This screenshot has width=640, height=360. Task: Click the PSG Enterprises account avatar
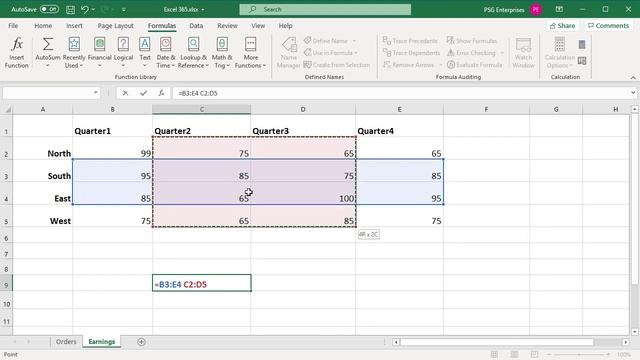click(x=536, y=9)
